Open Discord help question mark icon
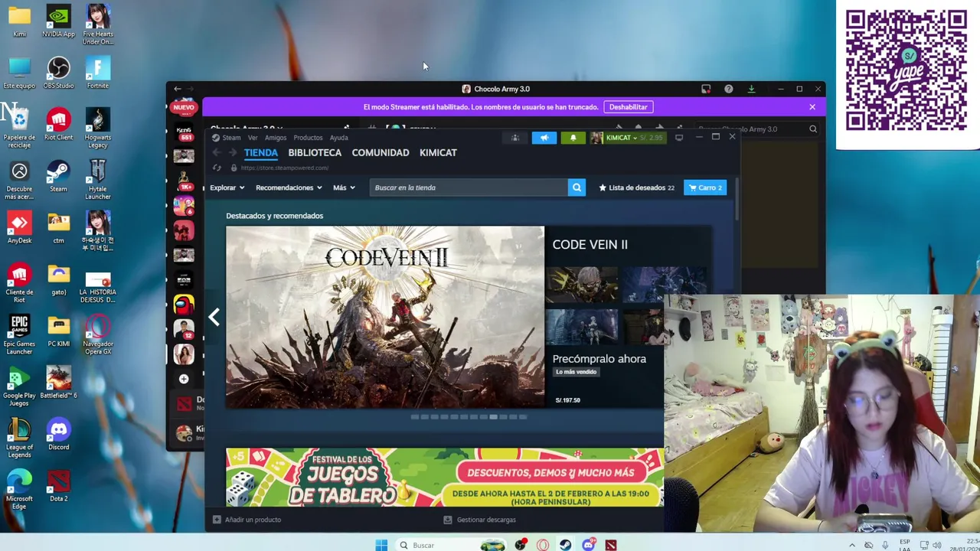This screenshot has width=980, height=551. click(728, 89)
